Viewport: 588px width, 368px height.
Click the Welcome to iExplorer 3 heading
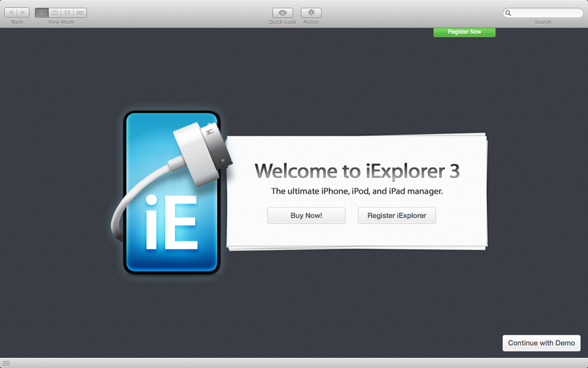click(357, 171)
